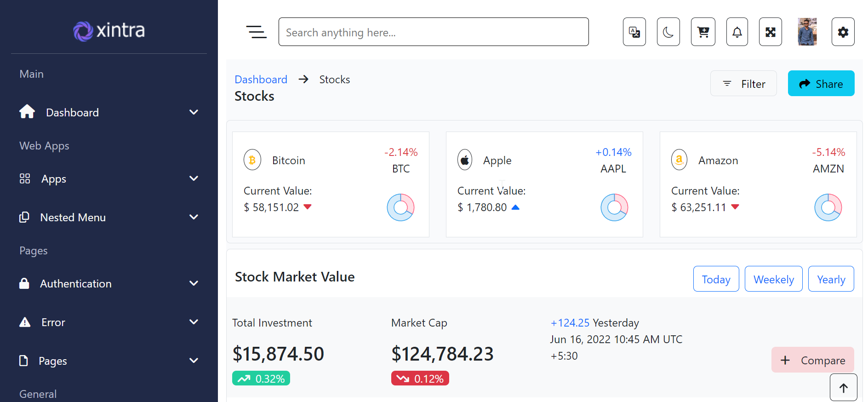This screenshot has height=402, width=868.
Task: Click the user profile avatar
Action: tap(807, 32)
